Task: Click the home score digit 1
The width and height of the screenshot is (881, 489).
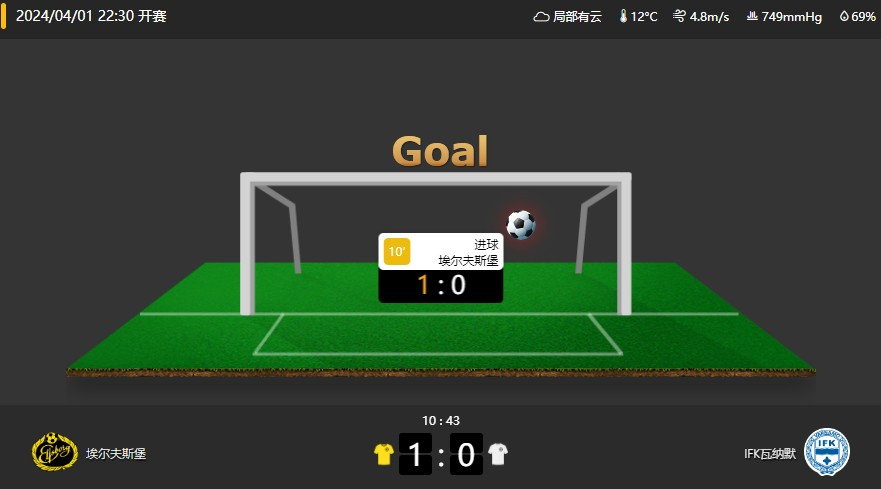Action: pyautogui.click(x=415, y=454)
